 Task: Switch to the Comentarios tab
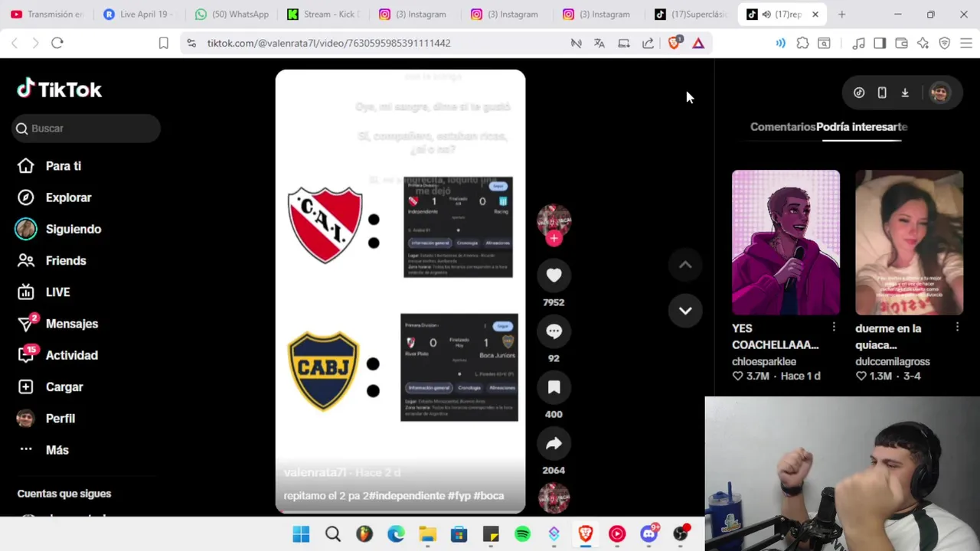click(782, 127)
